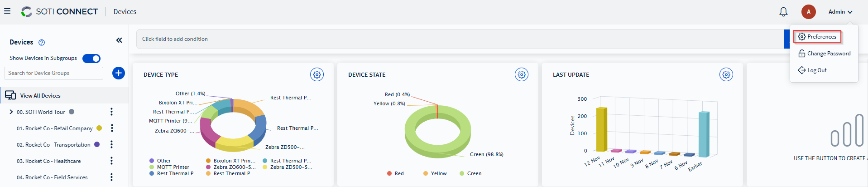Open options for Rocket Co - Healthcare
Image resolution: width=868 pixels, height=187 pixels.
click(111, 161)
